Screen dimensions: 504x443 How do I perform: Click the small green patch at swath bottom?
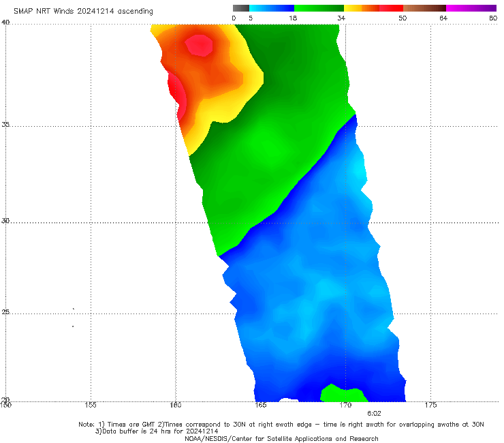point(343,394)
